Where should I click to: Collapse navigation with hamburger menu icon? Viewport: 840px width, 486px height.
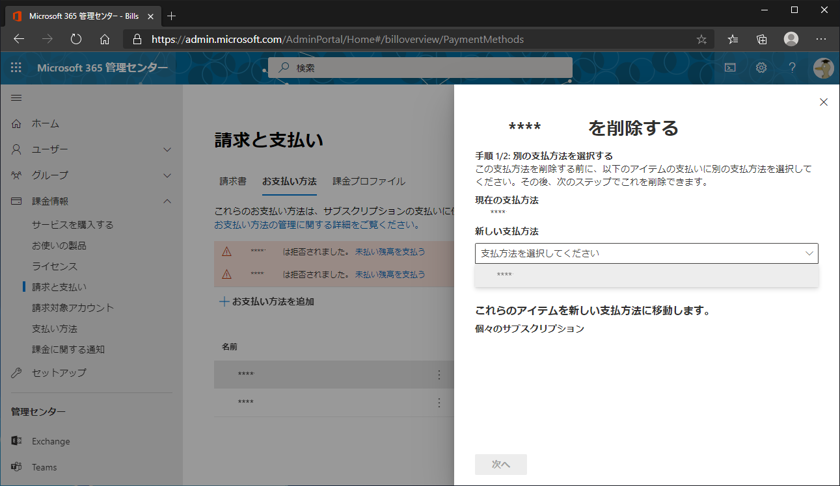tap(16, 98)
